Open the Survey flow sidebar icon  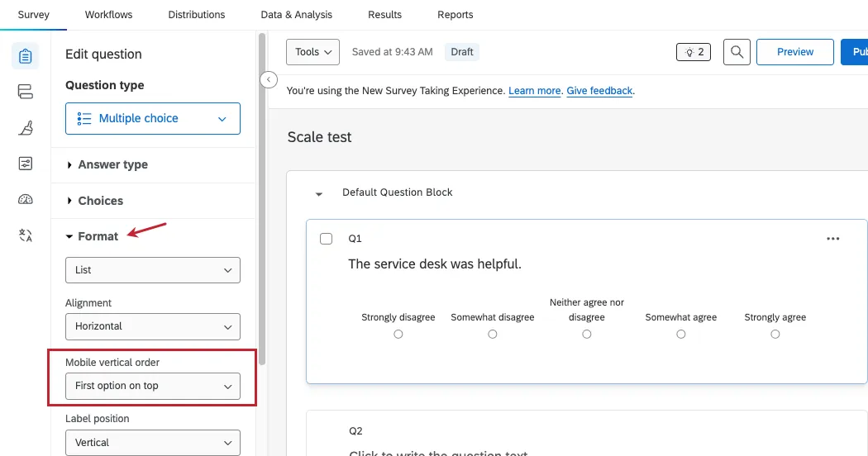tap(25, 92)
